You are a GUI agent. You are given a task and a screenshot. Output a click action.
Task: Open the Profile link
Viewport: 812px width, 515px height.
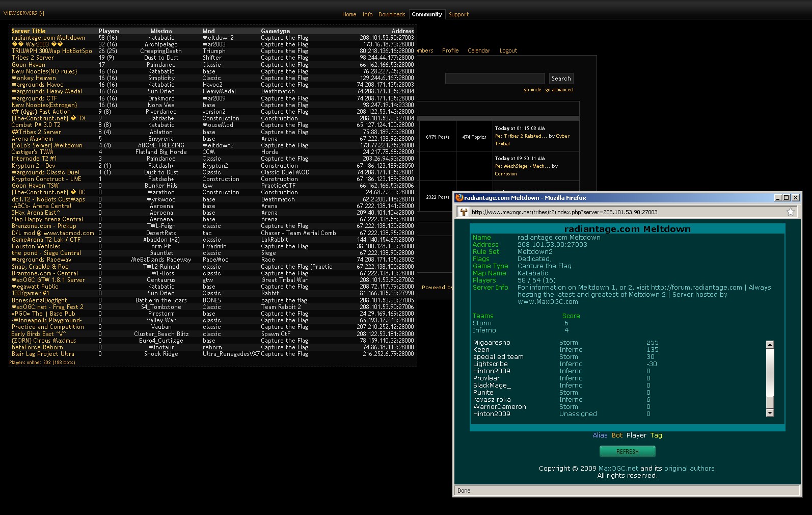pyautogui.click(x=450, y=50)
